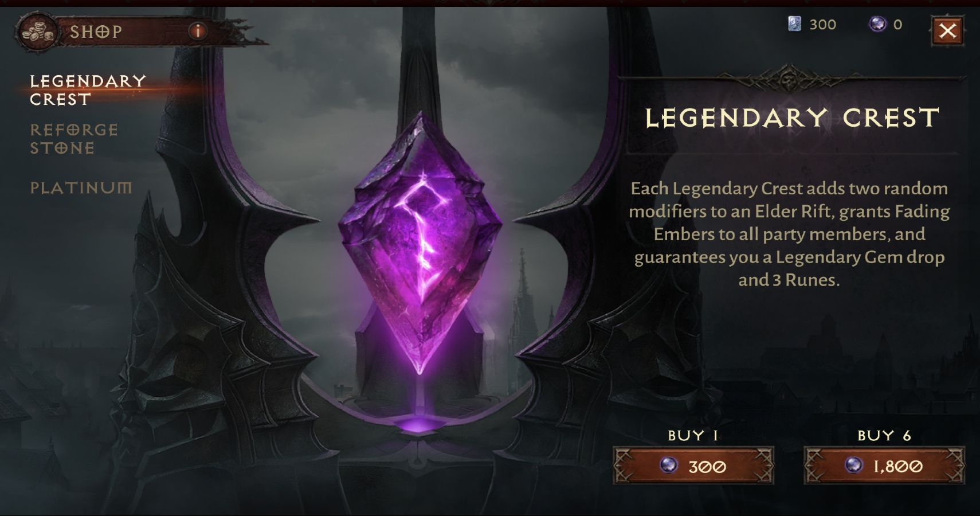Buy 1 crest for 300 orbs
980x516 pixels.
(x=693, y=466)
